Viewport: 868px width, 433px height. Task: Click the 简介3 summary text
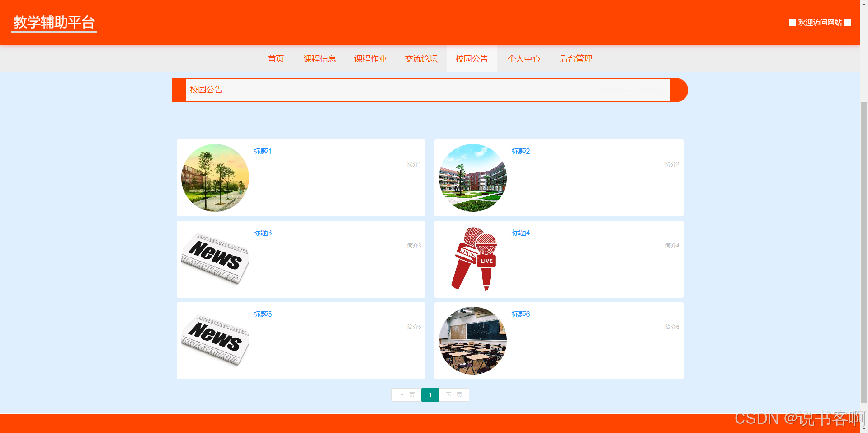coord(414,246)
